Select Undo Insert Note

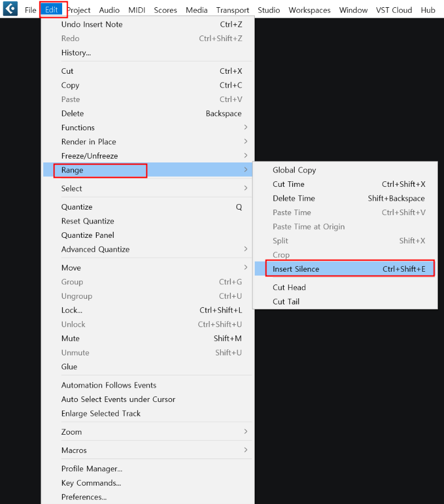pyautogui.click(x=148, y=24)
